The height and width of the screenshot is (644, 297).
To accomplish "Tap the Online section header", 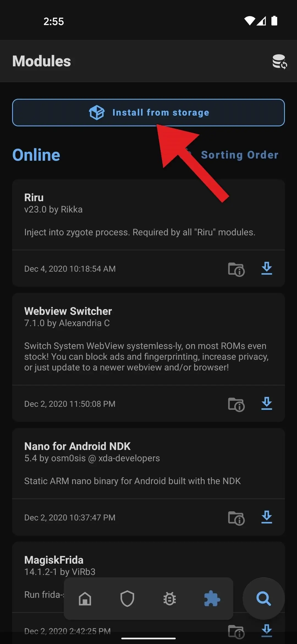I will pos(36,155).
